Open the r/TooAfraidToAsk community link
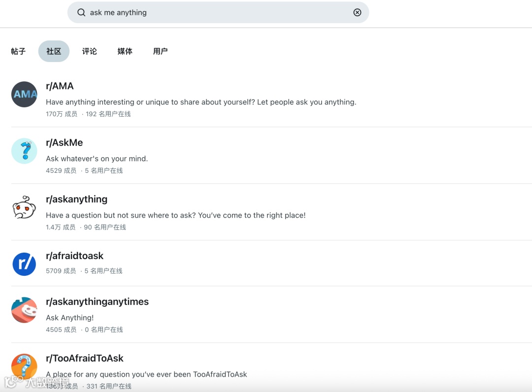The image size is (532, 392). pyautogui.click(x=85, y=359)
